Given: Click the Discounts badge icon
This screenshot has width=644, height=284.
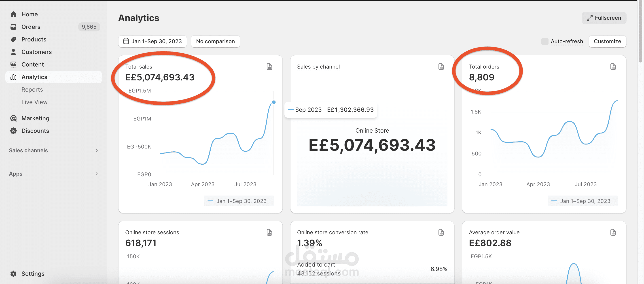Looking at the screenshot, I should click(13, 131).
